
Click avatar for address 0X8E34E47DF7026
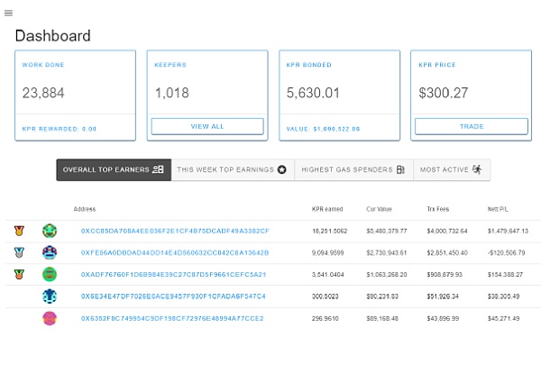[x=50, y=296]
